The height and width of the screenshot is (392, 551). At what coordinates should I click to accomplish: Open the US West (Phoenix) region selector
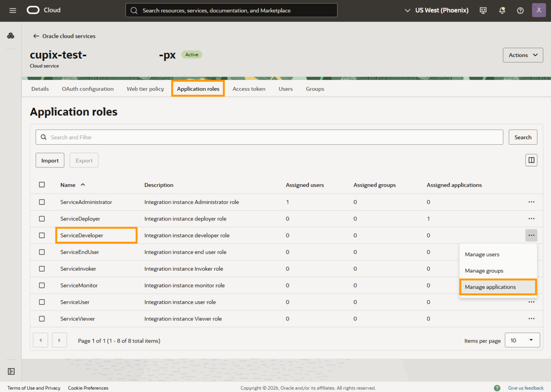pos(437,10)
